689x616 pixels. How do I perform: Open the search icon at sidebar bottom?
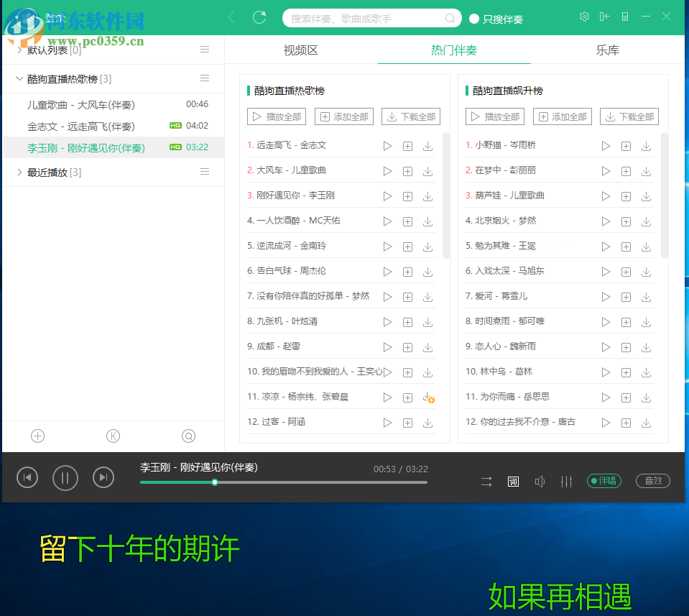(x=188, y=436)
